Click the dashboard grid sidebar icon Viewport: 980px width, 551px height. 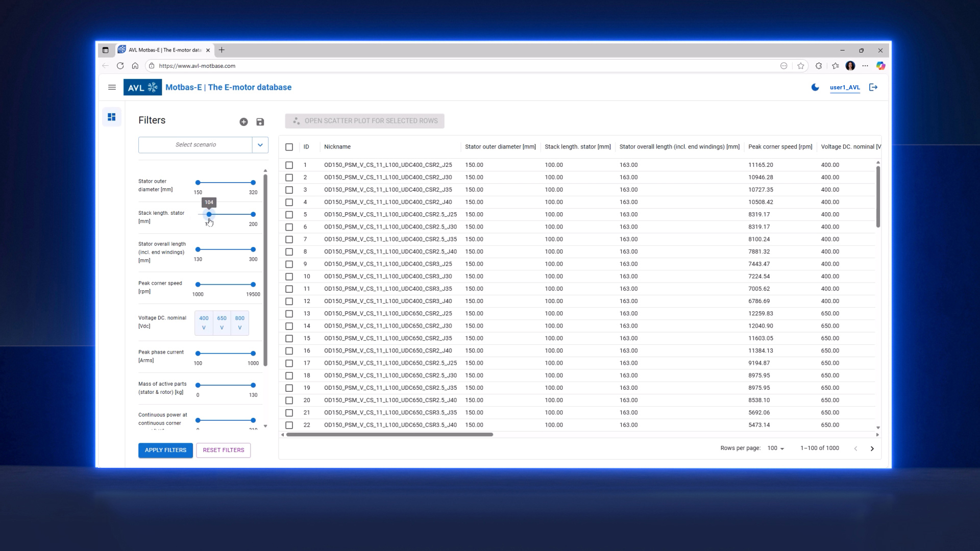click(x=111, y=117)
